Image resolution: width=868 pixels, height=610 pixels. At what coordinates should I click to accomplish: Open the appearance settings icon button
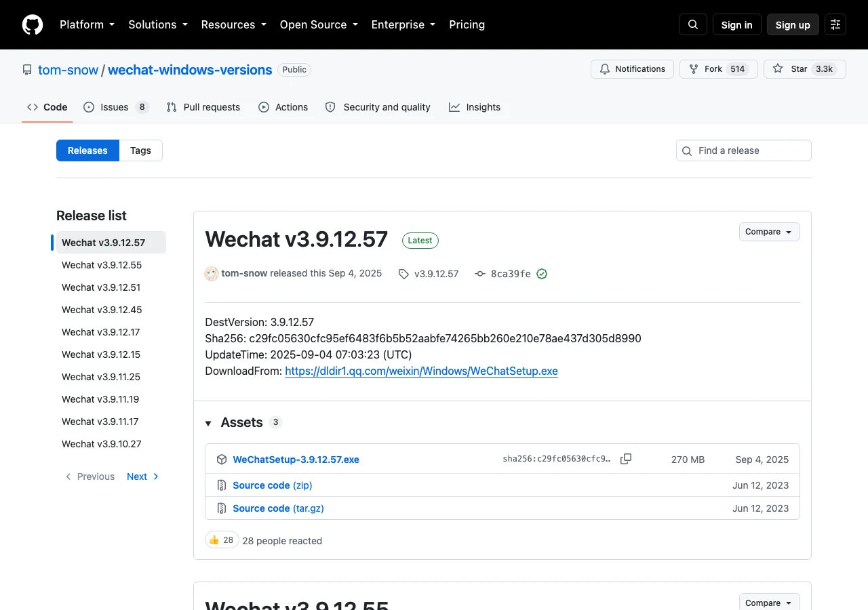point(835,24)
